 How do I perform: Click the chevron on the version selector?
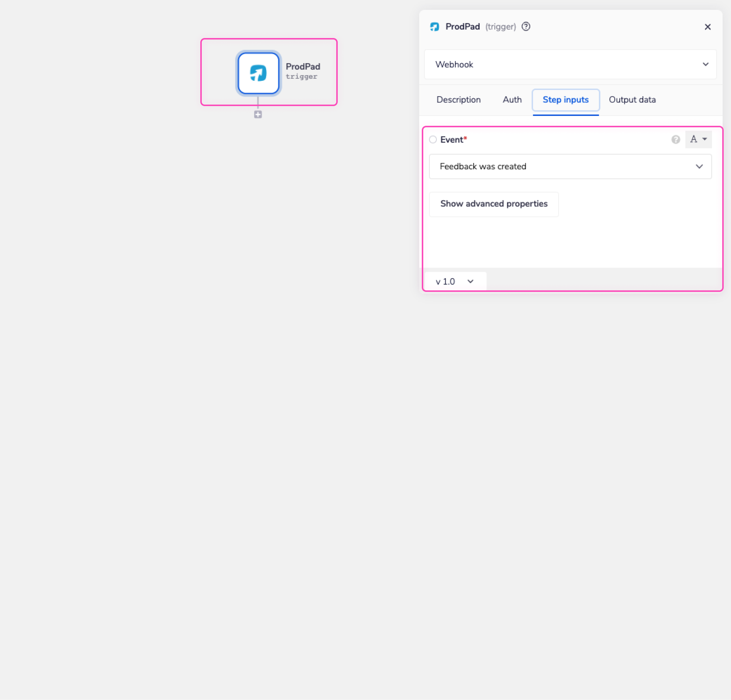coord(470,281)
